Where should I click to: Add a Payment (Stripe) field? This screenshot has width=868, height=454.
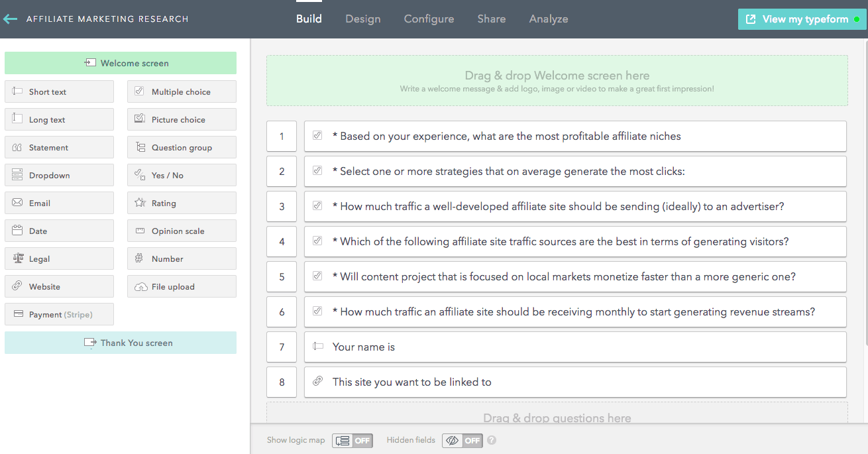(59, 314)
